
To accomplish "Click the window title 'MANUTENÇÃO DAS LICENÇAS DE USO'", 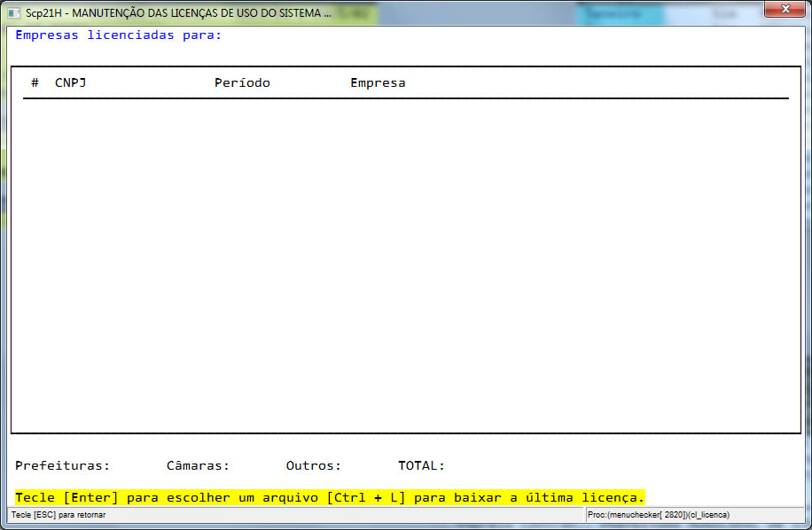I will pyautogui.click(x=196, y=13).
